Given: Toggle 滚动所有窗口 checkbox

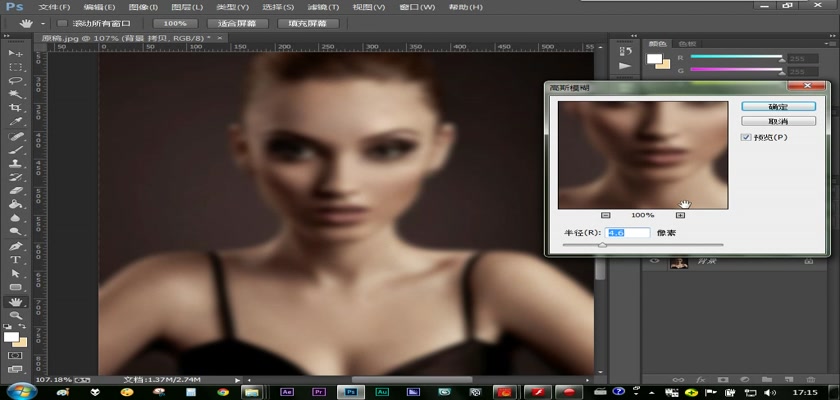Looking at the screenshot, I should (x=62, y=24).
